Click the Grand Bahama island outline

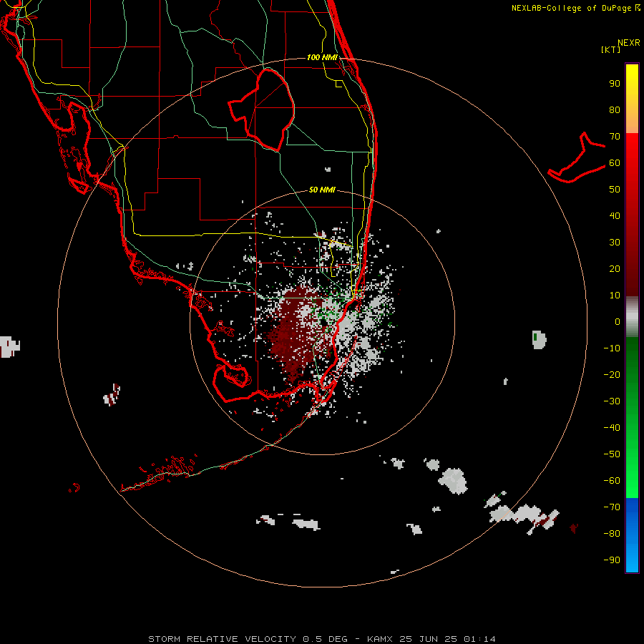(x=577, y=159)
